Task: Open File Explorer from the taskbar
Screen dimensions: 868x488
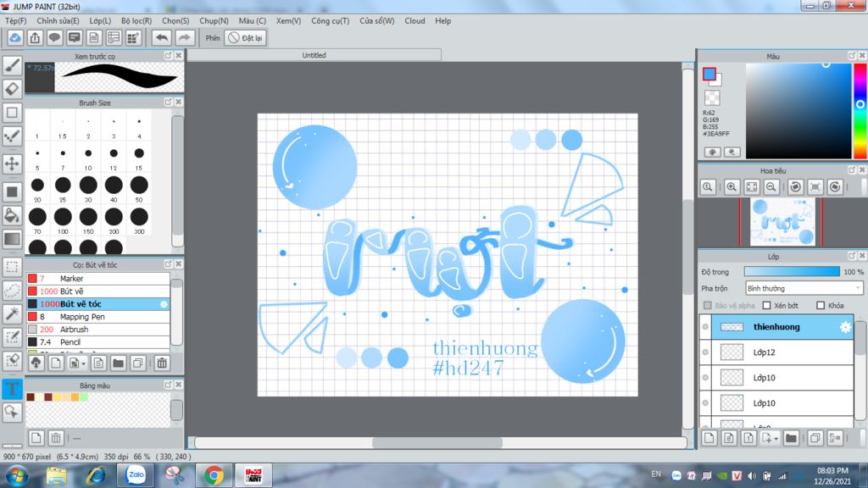Action: click(56, 475)
